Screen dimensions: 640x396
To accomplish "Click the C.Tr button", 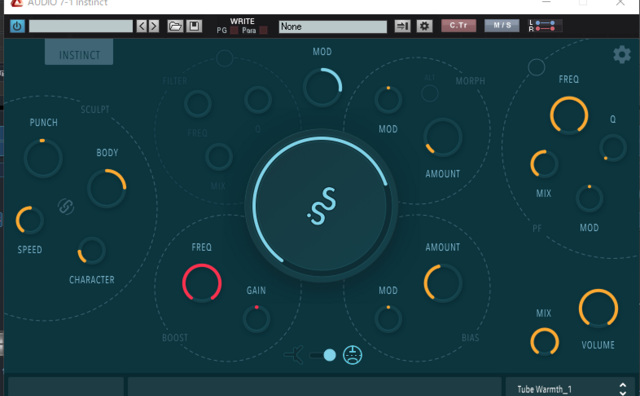I will (458, 26).
